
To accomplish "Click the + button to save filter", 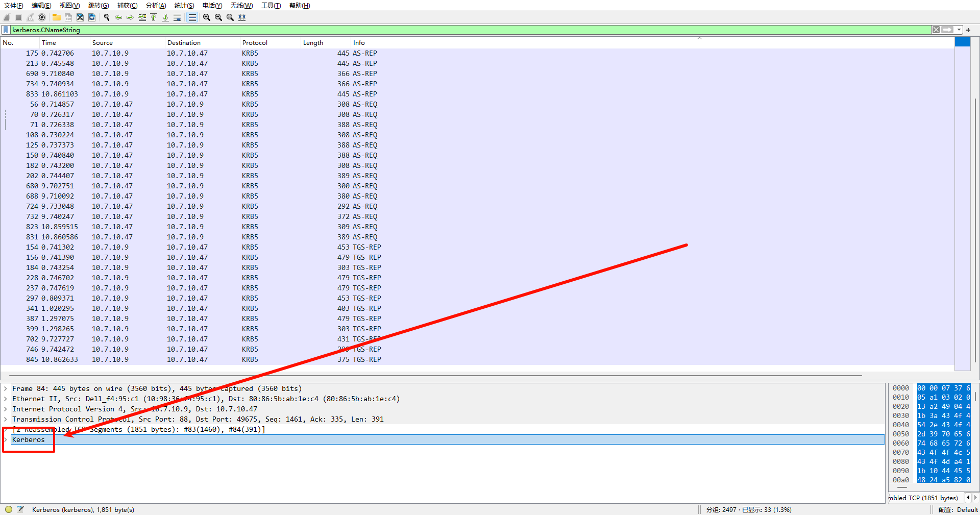I will (x=968, y=30).
